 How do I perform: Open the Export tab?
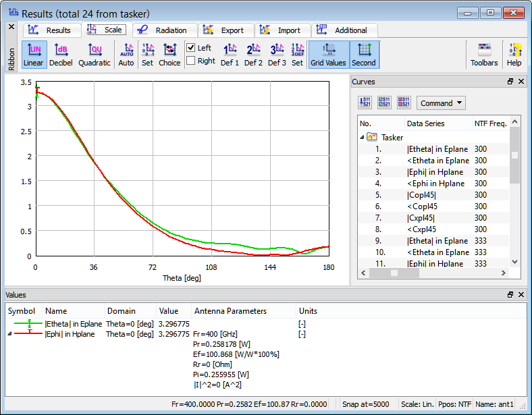[x=226, y=30]
